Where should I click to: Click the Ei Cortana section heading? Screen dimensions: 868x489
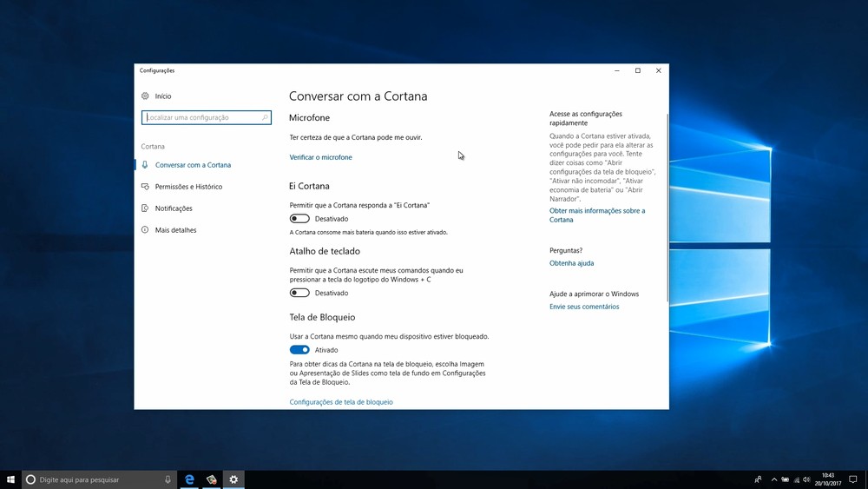click(x=309, y=186)
